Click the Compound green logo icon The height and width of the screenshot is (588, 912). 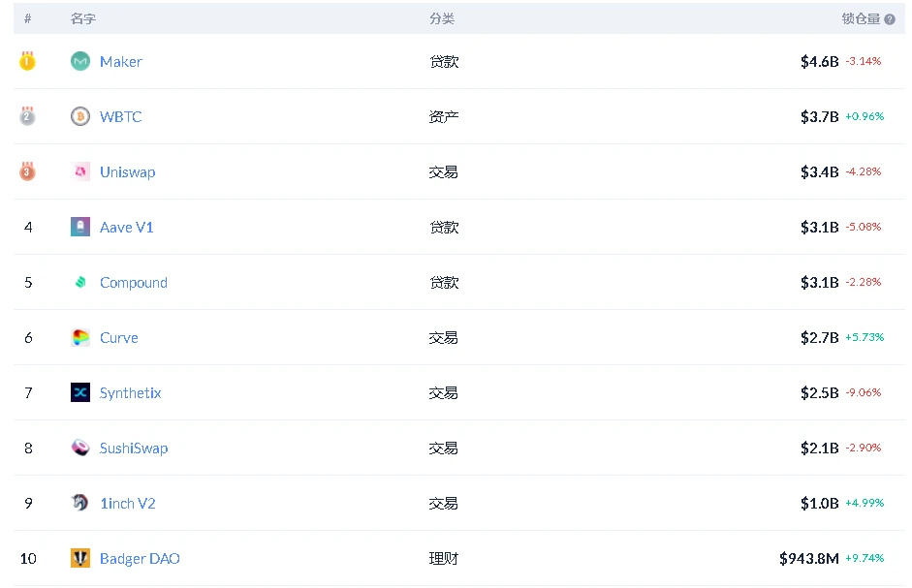(80, 282)
